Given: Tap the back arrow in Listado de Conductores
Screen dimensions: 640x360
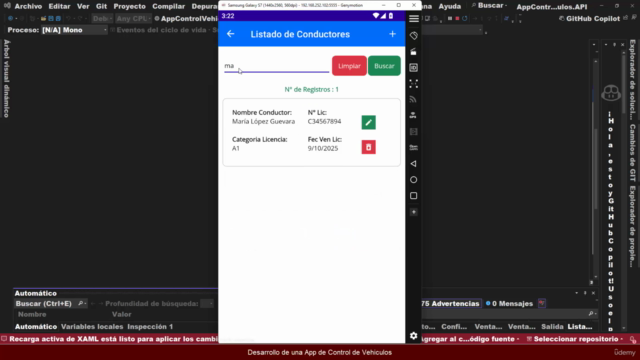Looking at the screenshot, I should [x=231, y=34].
